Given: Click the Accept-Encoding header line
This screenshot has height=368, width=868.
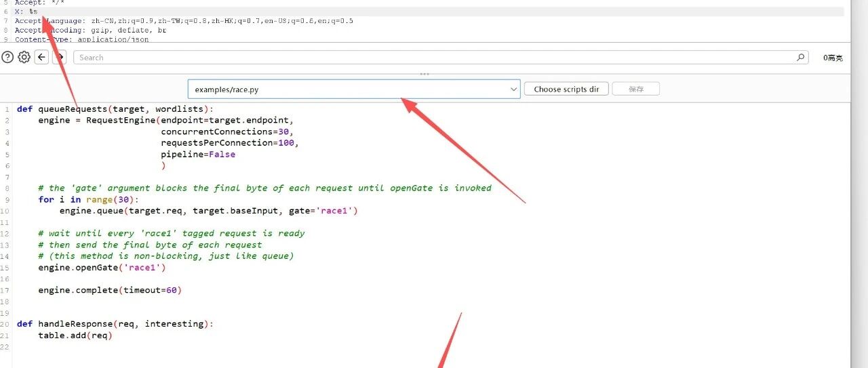Looking at the screenshot, I should coord(91,30).
